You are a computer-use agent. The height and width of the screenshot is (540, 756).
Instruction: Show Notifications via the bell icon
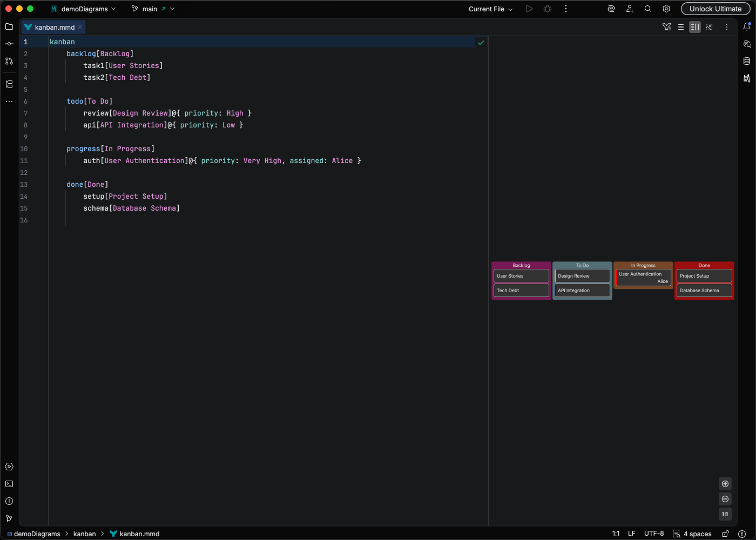747,26
